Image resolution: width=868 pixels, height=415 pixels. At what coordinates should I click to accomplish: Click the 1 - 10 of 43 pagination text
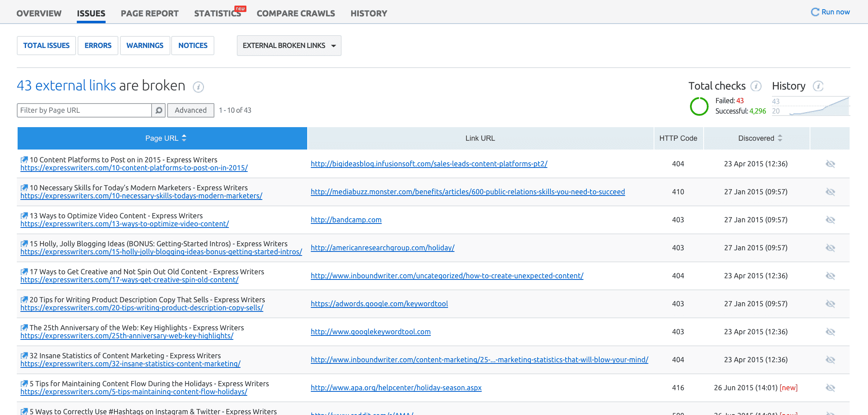(235, 110)
